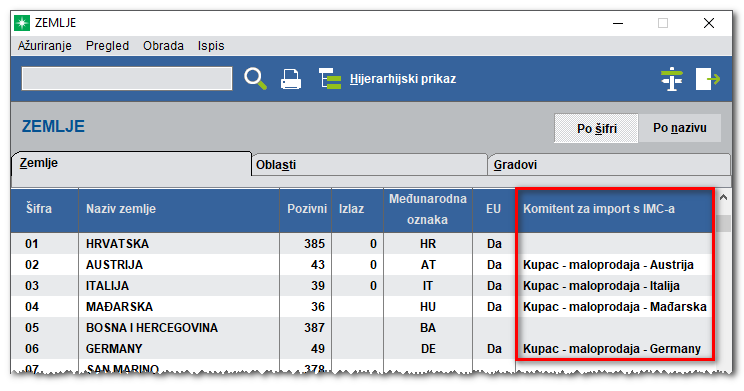Click international code HU
Image resolution: width=744 pixels, height=391 pixels.
point(428,307)
